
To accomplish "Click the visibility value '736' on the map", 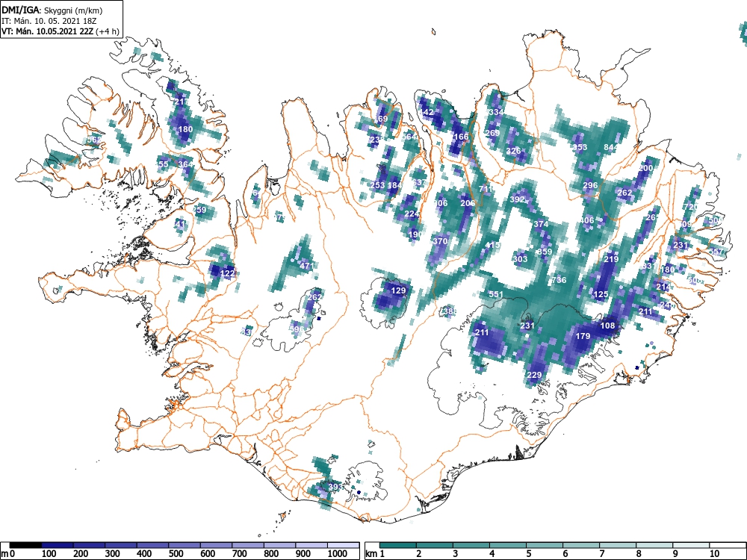I will click(x=559, y=280).
